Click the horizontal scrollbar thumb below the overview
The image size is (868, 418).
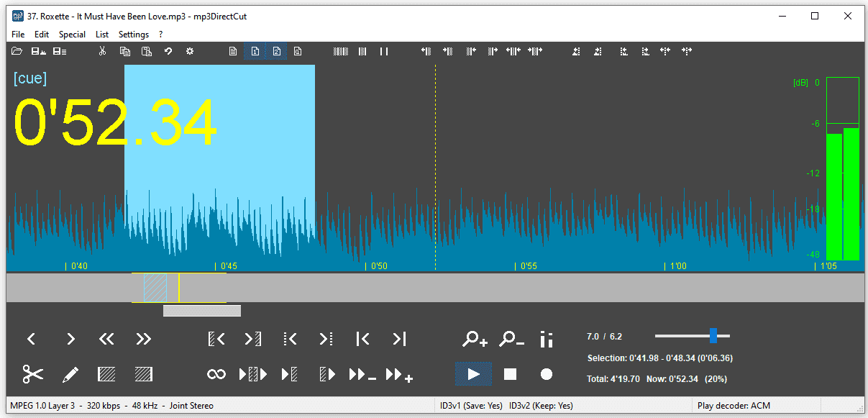[202, 311]
